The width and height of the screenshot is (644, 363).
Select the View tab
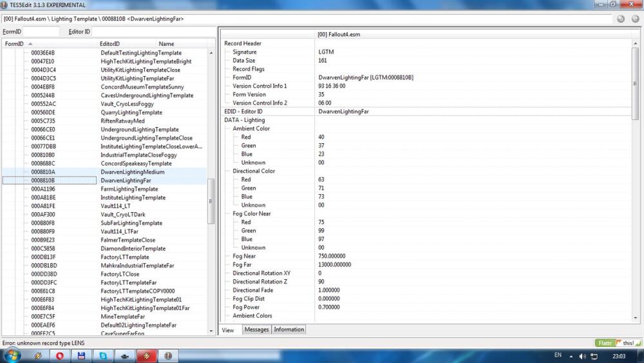[x=228, y=329]
